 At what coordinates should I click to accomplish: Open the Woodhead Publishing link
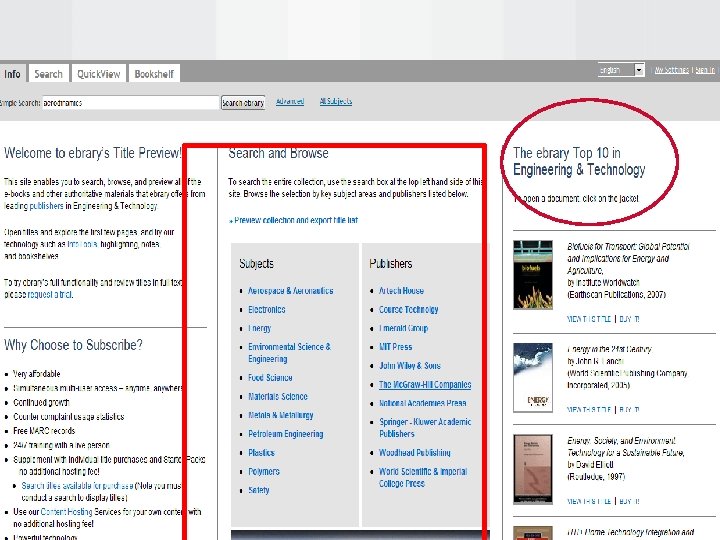tap(415, 453)
